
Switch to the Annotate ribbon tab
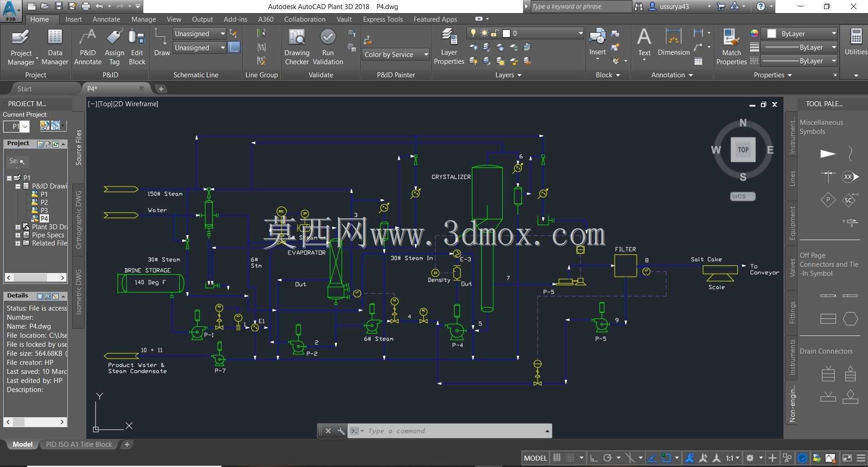pyautogui.click(x=106, y=19)
